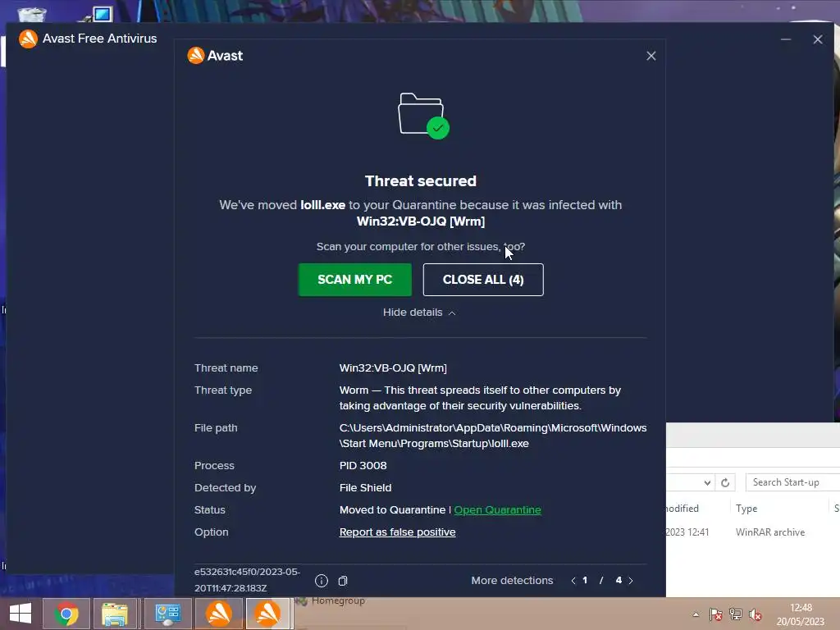Click the PID 3008 process value
Screen dimensions: 840x630
click(363, 466)
